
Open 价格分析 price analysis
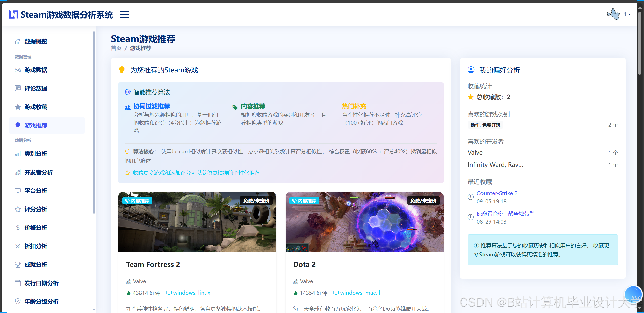[x=35, y=228]
